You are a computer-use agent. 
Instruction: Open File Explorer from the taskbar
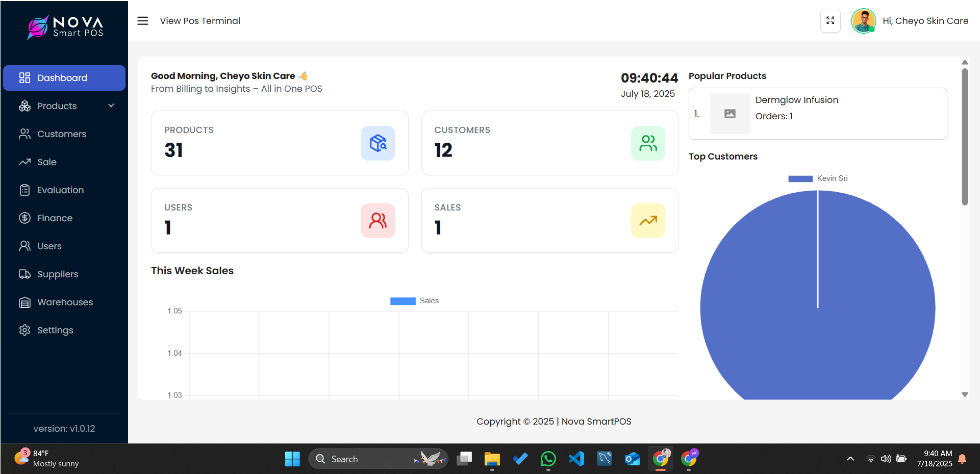[x=492, y=459]
